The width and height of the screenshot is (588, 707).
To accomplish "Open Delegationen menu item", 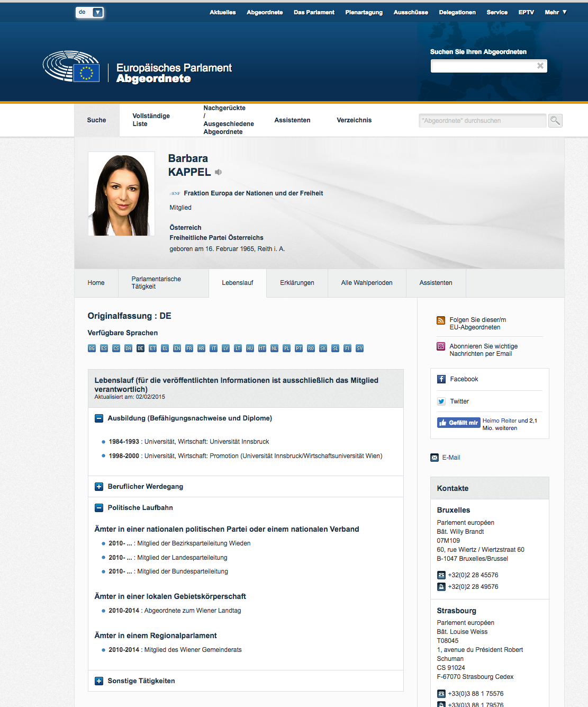I will tap(457, 12).
